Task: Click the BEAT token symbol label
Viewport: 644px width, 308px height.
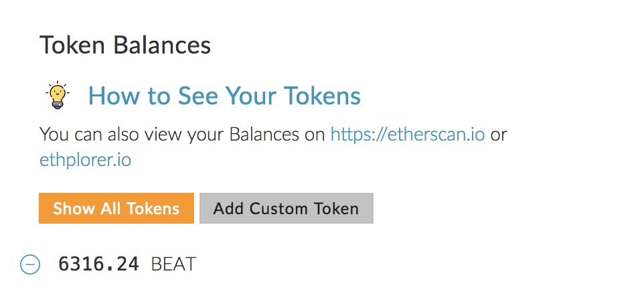Action: 173,264
